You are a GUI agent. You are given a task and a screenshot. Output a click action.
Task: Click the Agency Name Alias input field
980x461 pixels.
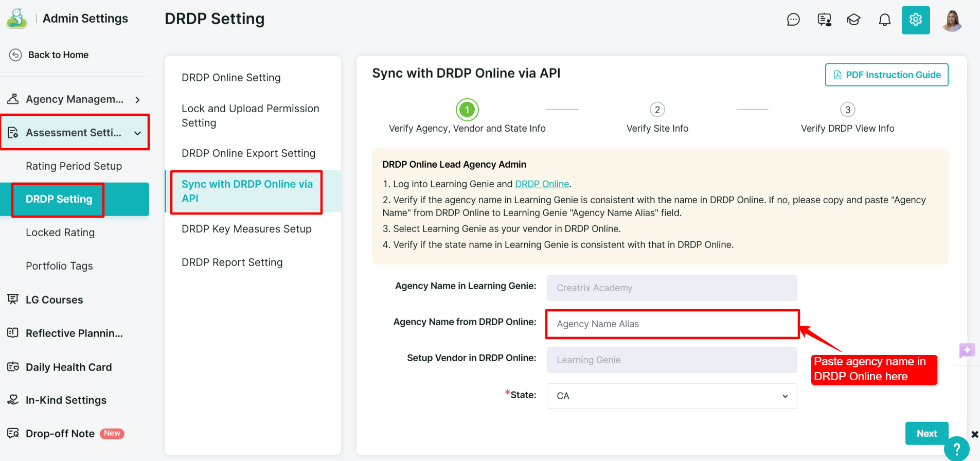tap(672, 324)
